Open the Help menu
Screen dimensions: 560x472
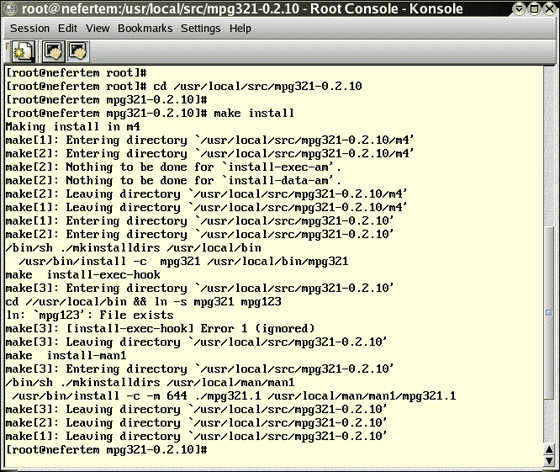[x=240, y=28]
